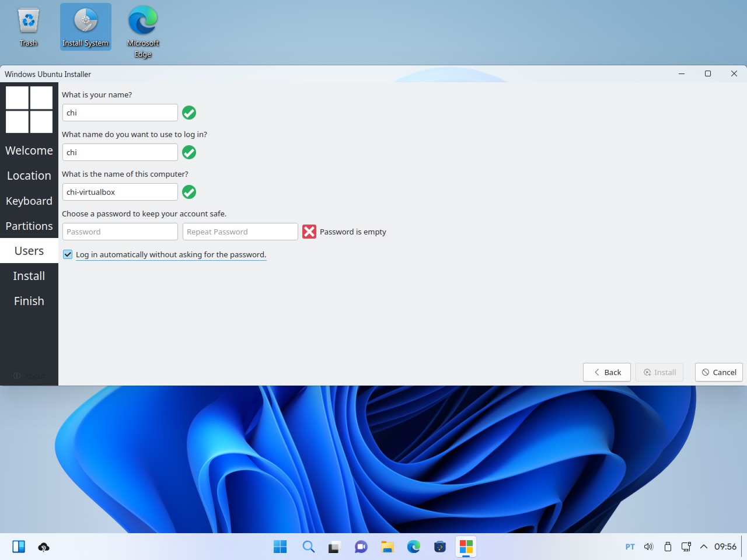Maximize the Windows Ubuntu Installer window

click(x=708, y=74)
